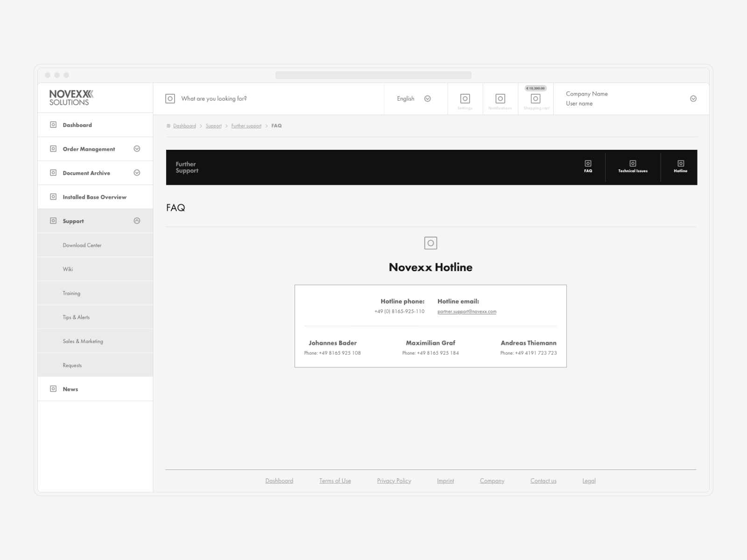
Task: Click the Further support breadcrumb link
Action: coord(247,126)
